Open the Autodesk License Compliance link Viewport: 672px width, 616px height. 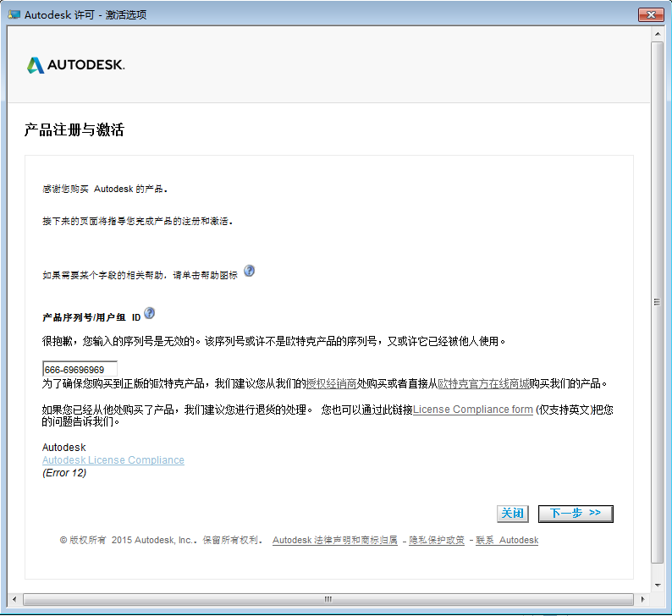tap(113, 460)
